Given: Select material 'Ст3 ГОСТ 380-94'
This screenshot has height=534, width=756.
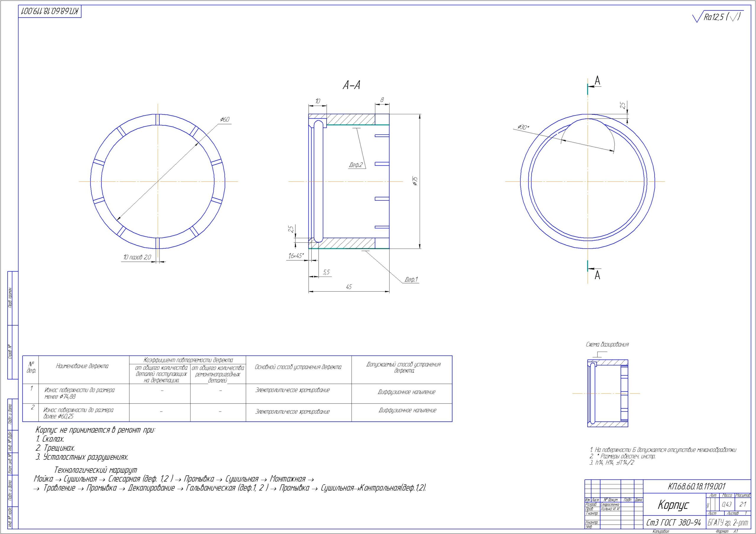Looking at the screenshot, I should click(x=674, y=522).
